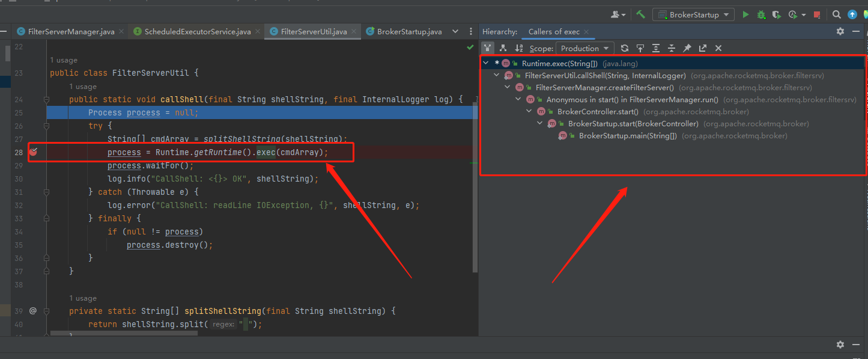Click the exec method call on line 28
Screen dimensions: 868x359
266,152
